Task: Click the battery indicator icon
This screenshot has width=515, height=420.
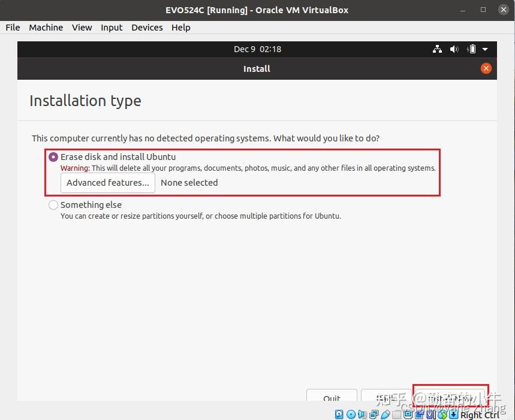Action: point(471,49)
